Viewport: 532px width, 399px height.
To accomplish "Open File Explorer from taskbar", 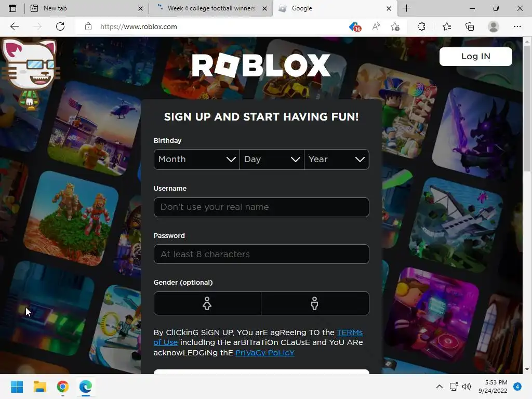I will coord(39,387).
